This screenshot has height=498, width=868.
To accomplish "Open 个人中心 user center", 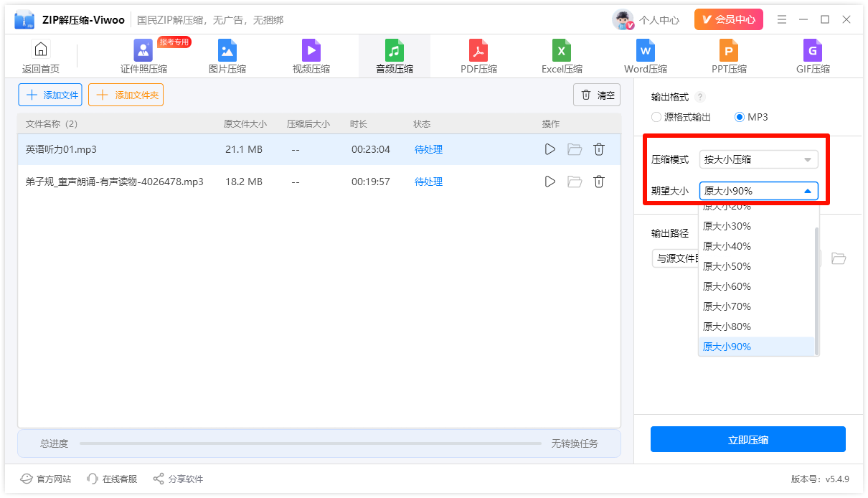I will click(659, 20).
